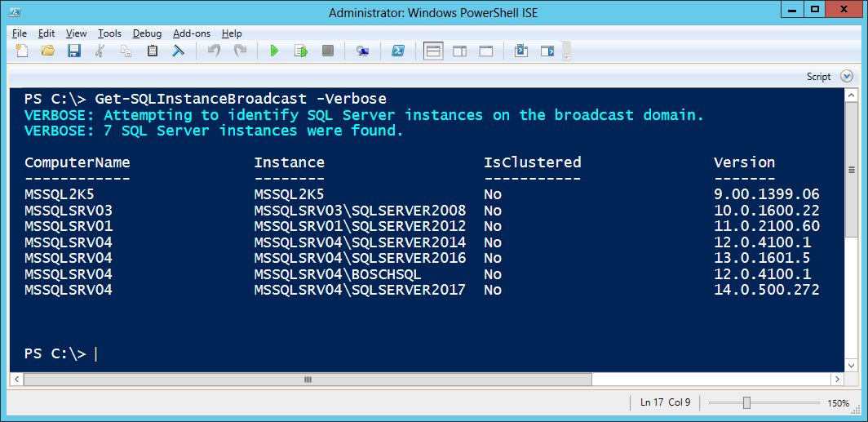Expand the Script pane chevron
Viewport: 868px width, 422px height.
pos(847,77)
